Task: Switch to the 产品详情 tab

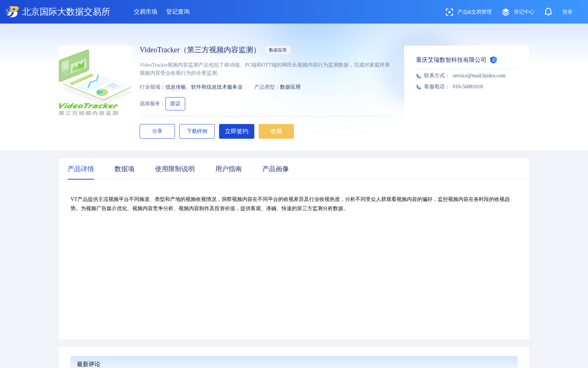Action: click(81, 169)
